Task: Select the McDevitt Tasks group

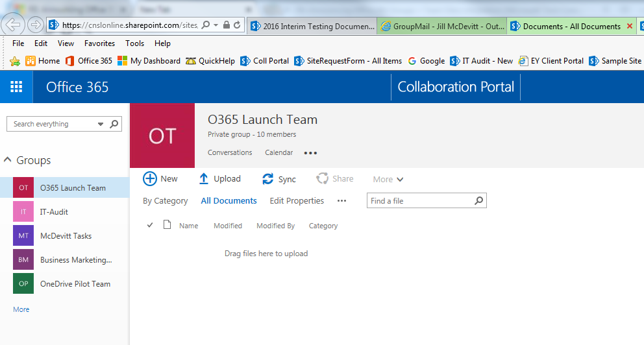Action: [x=65, y=236]
